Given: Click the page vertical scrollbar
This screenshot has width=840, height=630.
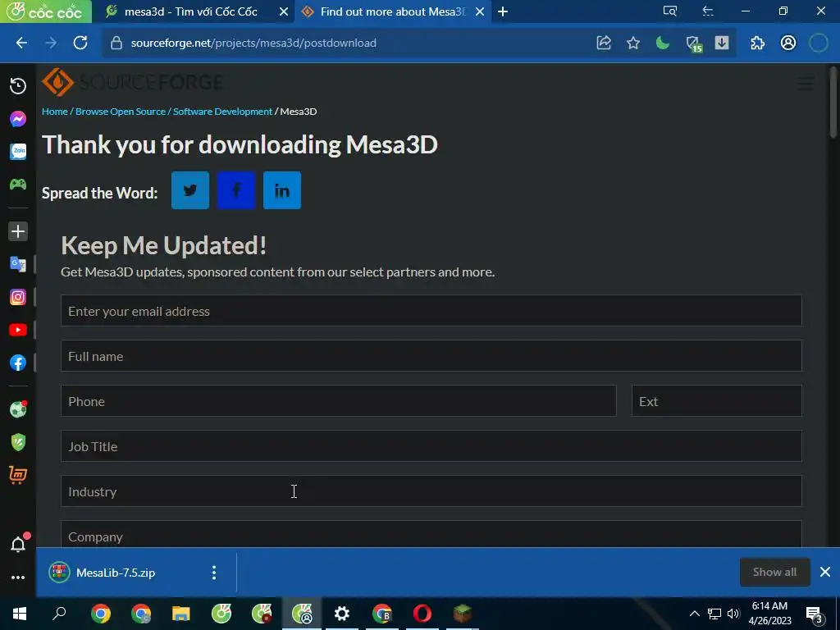Looking at the screenshot, I should coord(833,102).
